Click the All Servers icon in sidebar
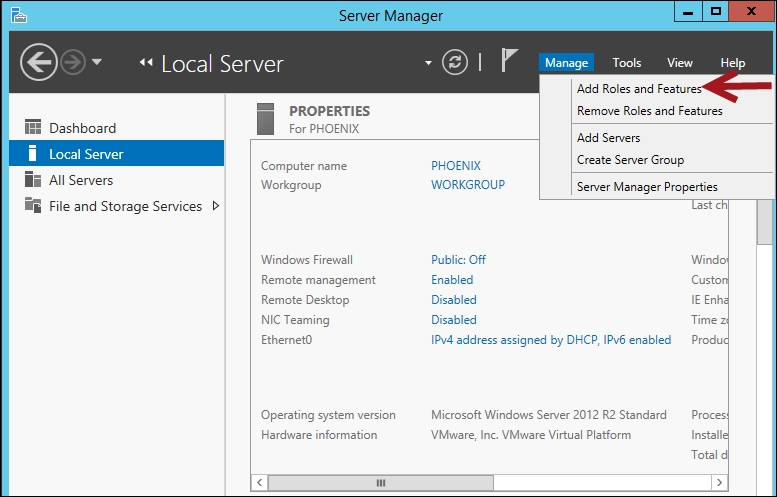 [x=33, y=180]
